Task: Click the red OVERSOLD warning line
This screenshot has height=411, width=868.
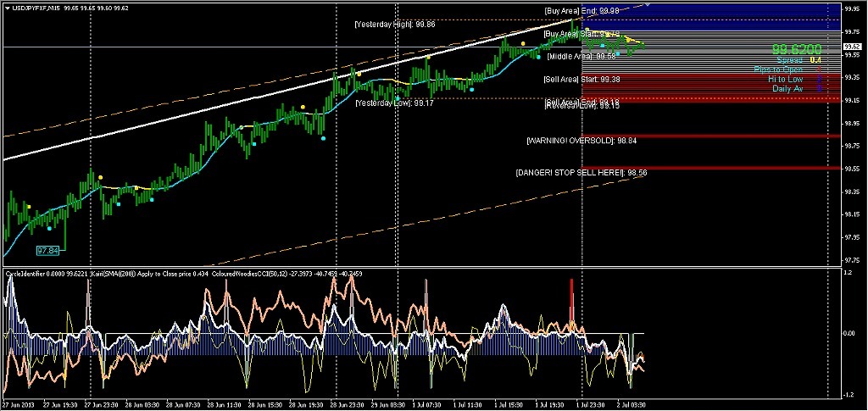Action: (712, 136)
